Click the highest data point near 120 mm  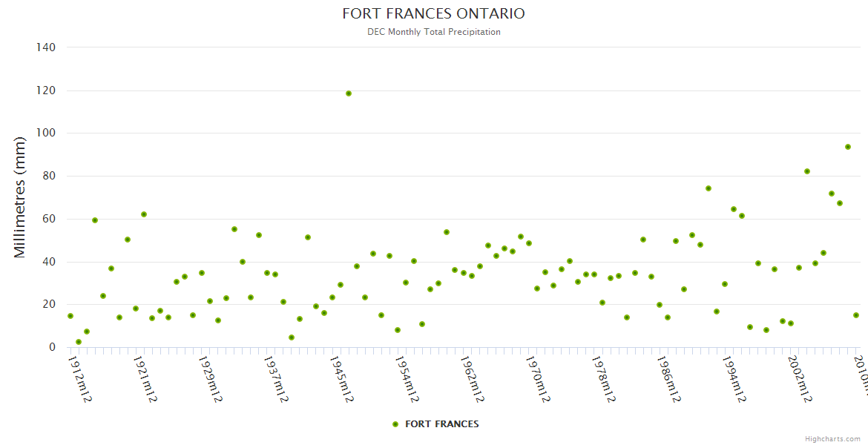point(349,93)
